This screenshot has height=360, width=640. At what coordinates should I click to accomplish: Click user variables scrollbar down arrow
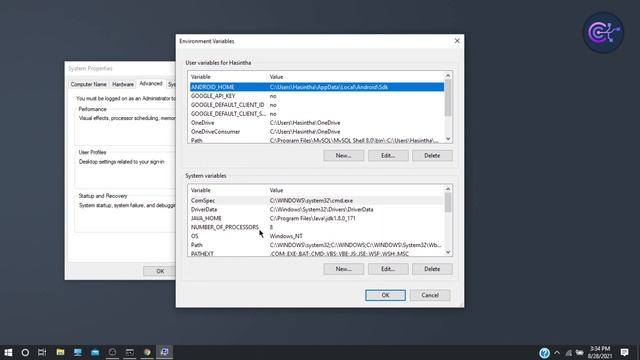tap(448, 139)
